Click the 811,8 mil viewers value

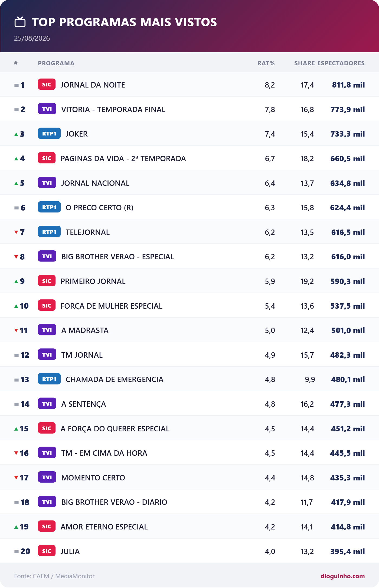coord(348,85)
